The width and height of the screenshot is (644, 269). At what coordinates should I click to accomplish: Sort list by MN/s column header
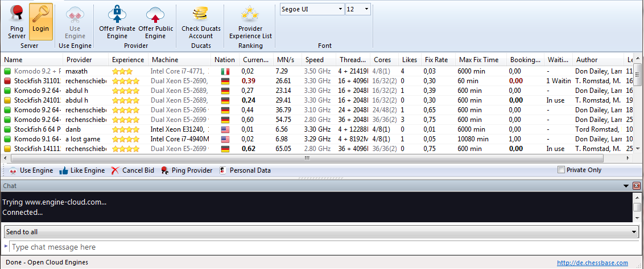(284, 60)
